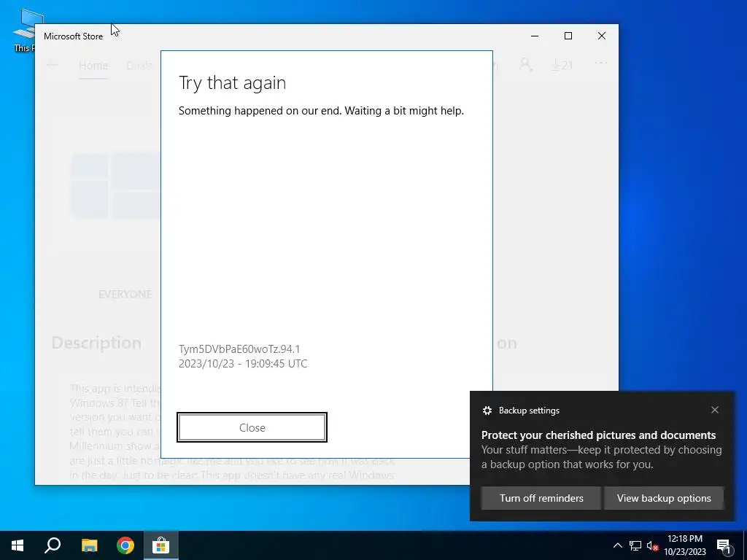Viewport: 747px width, 560px height.
Task: Click the "Try that again" heading
Action: pyautogui.click(x=233, y=83)
